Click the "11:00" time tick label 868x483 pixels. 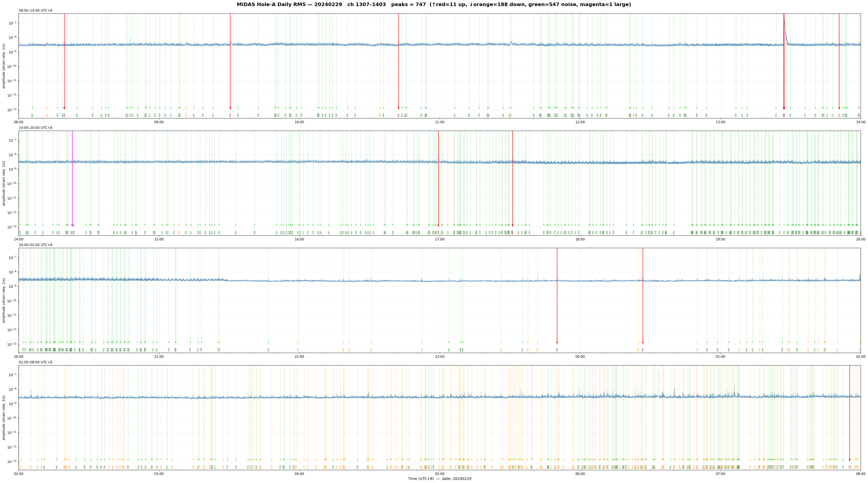point(440,122)
